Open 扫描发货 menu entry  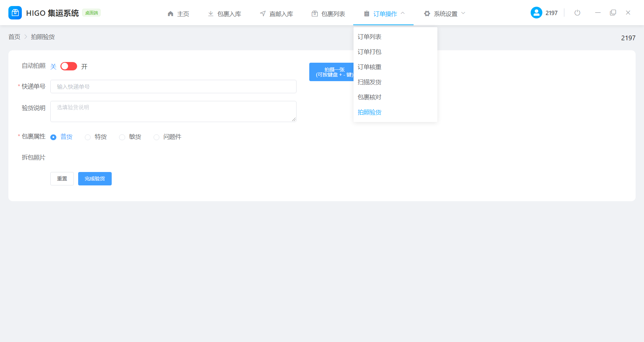click(395, 82)
